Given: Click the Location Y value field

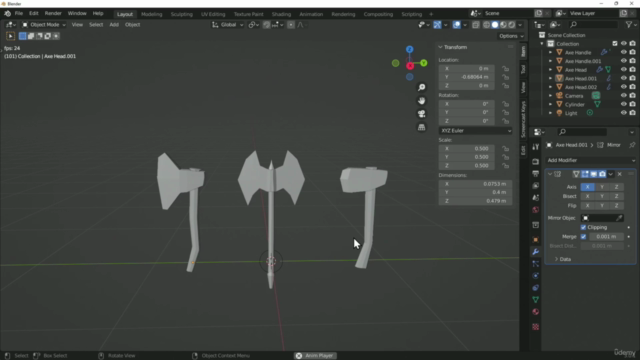Looking at the screenshot, I should tap(467, 77).
